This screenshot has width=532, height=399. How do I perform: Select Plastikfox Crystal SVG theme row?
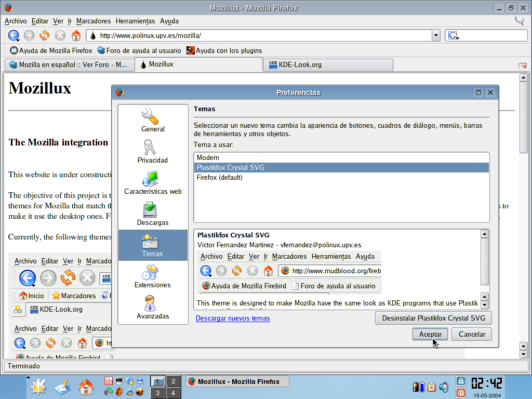(341, 167)
